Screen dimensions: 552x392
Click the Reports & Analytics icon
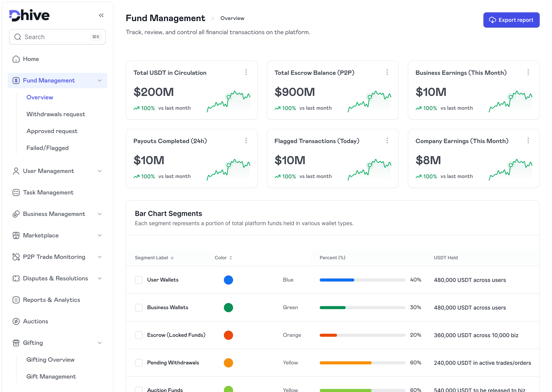click(16, 300)
